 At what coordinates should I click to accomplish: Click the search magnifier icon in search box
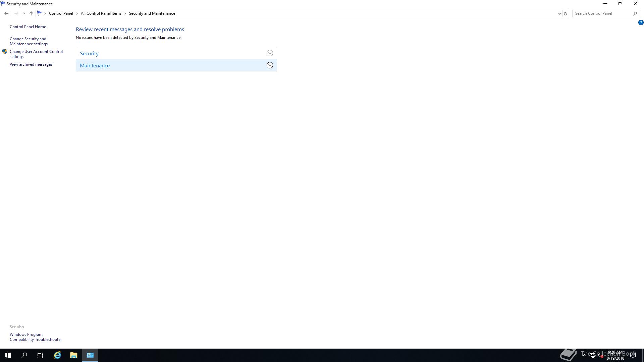click(635, 13)
